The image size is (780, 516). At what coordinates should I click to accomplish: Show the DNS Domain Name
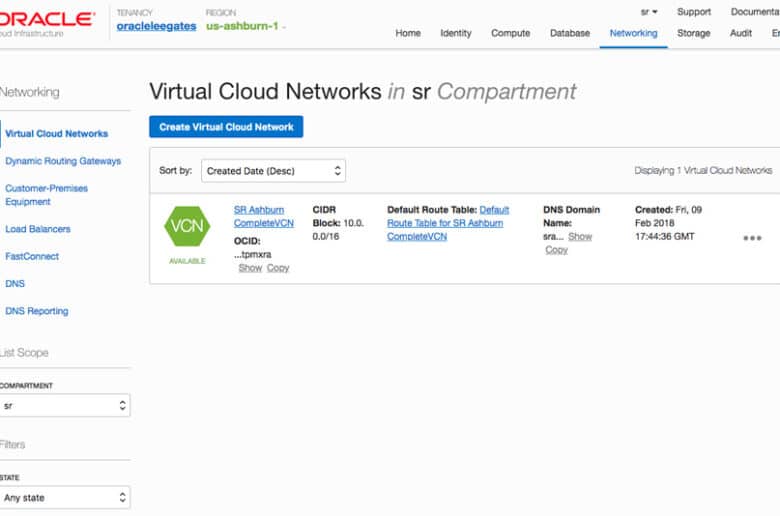[580, 236]
